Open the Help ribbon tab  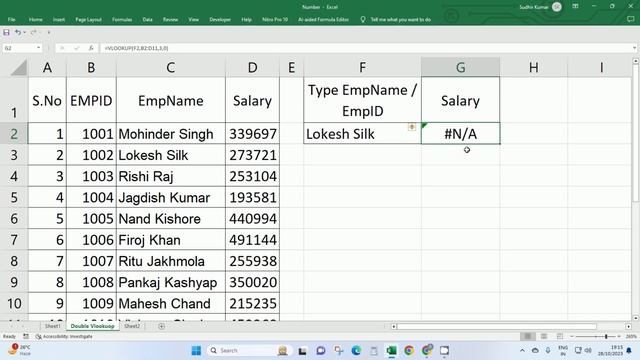coord(247,19)
